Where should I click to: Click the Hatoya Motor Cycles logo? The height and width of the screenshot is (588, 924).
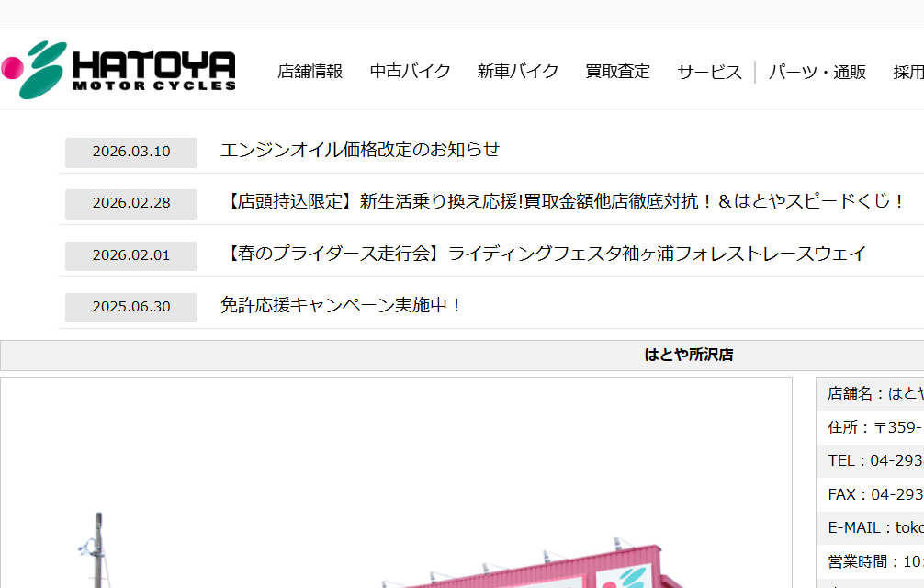(x=119, y=70)
